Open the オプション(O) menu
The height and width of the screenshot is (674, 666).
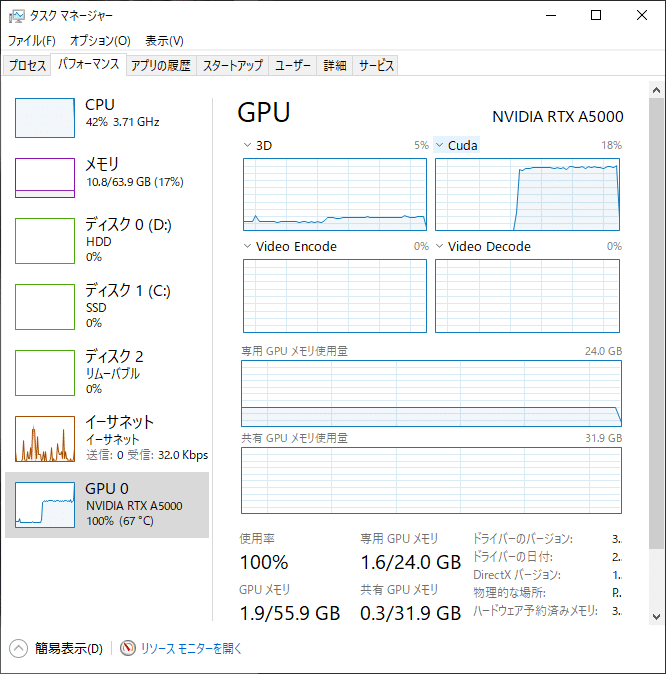100,40
